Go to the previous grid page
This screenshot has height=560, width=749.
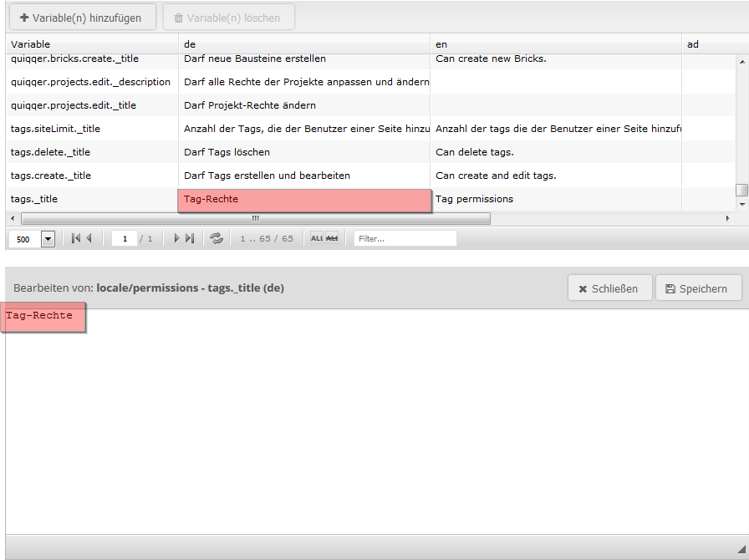(89, 239)
